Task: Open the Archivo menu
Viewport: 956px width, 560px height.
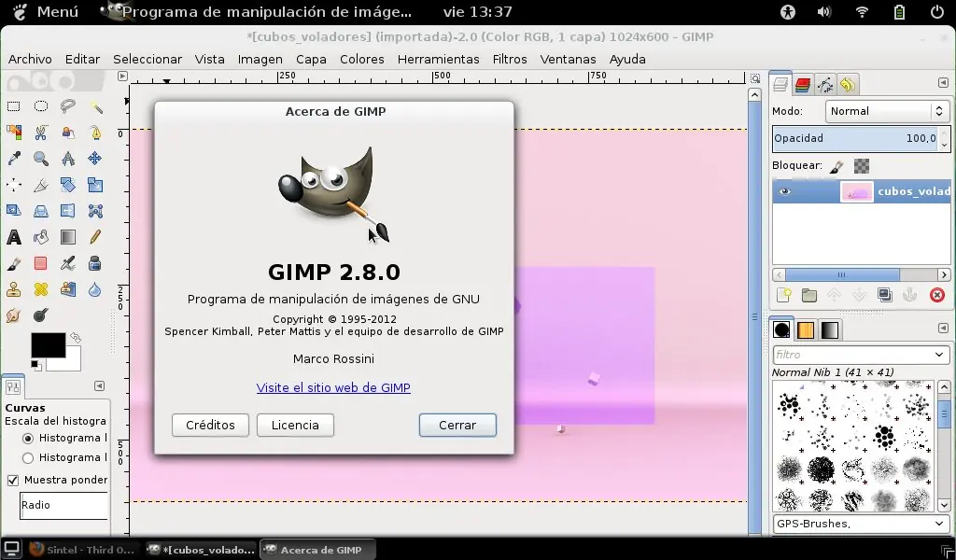Action: pos(30,59)
